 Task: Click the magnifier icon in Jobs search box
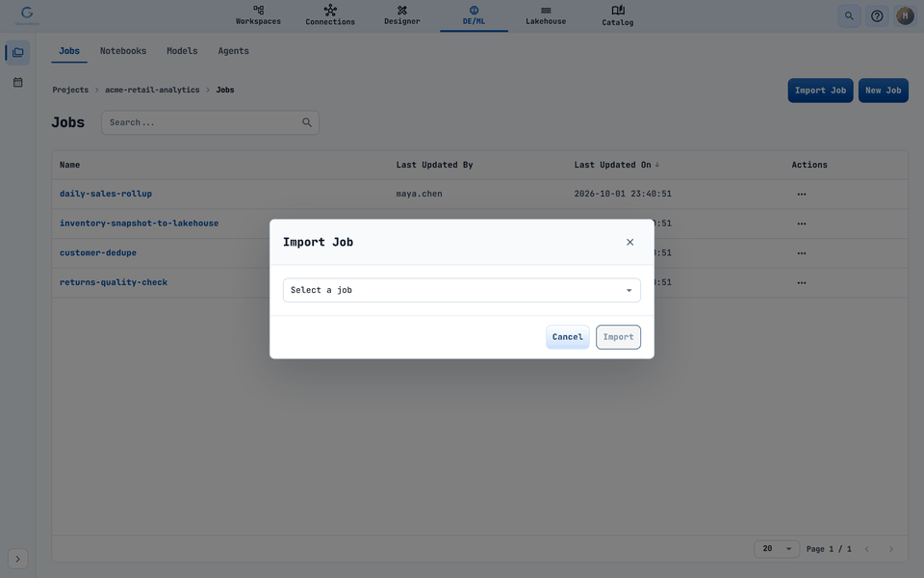[307, 122]
